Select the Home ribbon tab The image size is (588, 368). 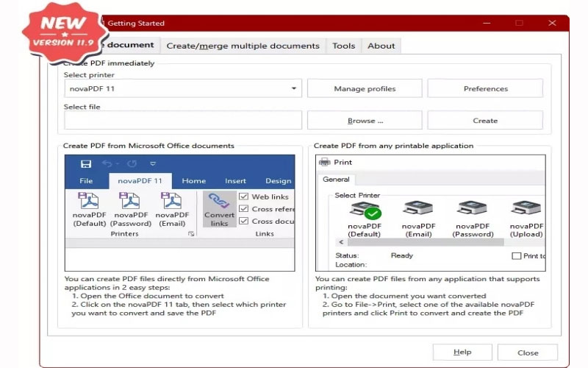[x=193, y=180]
